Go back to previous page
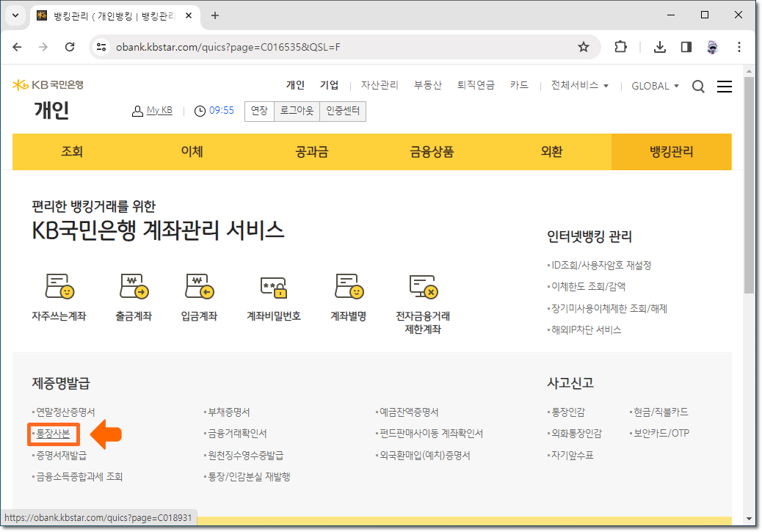 coord(18,47)
